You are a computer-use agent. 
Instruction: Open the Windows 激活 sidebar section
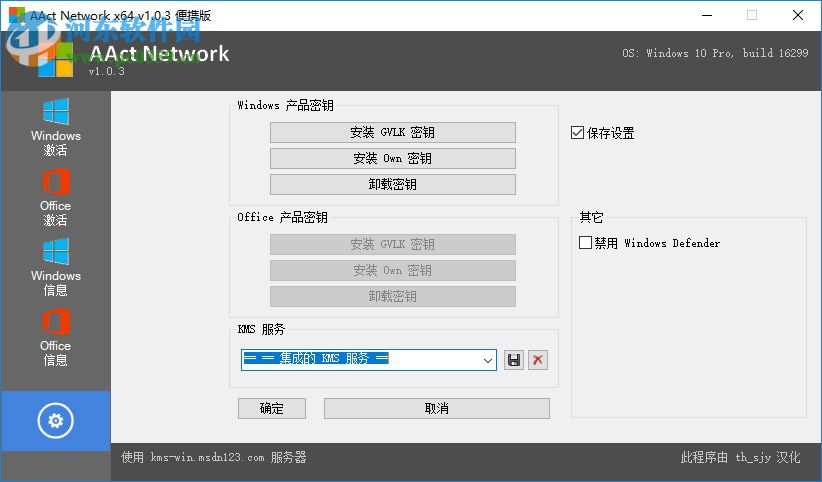(56, 127)
